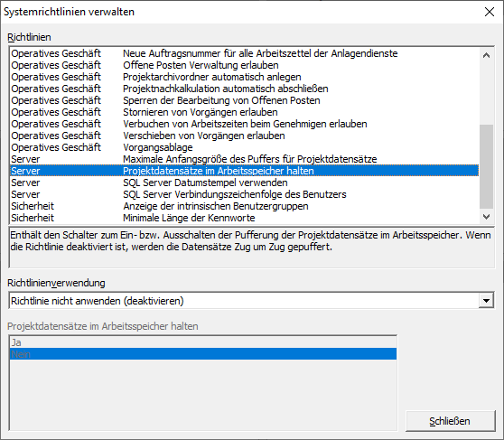Open the Richtlinienverwendung dropdown arrow
504x440 pixels.
point(486,301)
